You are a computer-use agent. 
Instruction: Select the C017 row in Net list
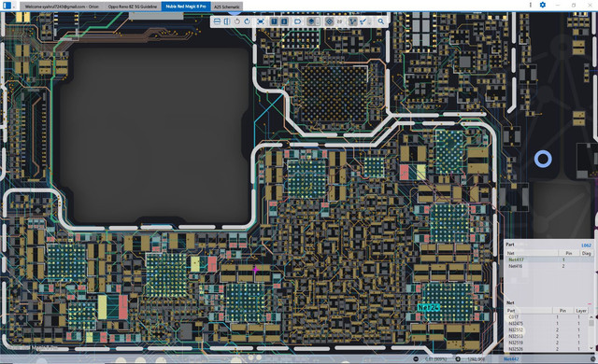pos(548,317)
